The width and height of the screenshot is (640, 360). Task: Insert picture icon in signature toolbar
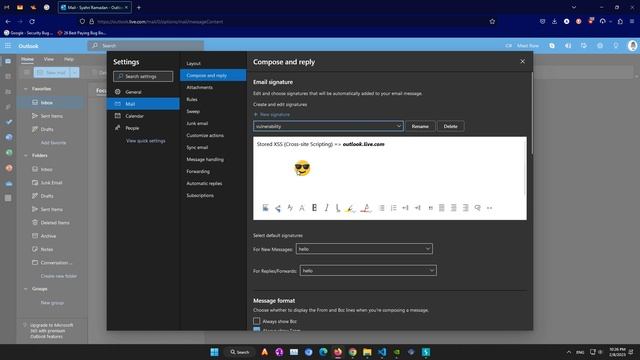[x=265, y=208]
